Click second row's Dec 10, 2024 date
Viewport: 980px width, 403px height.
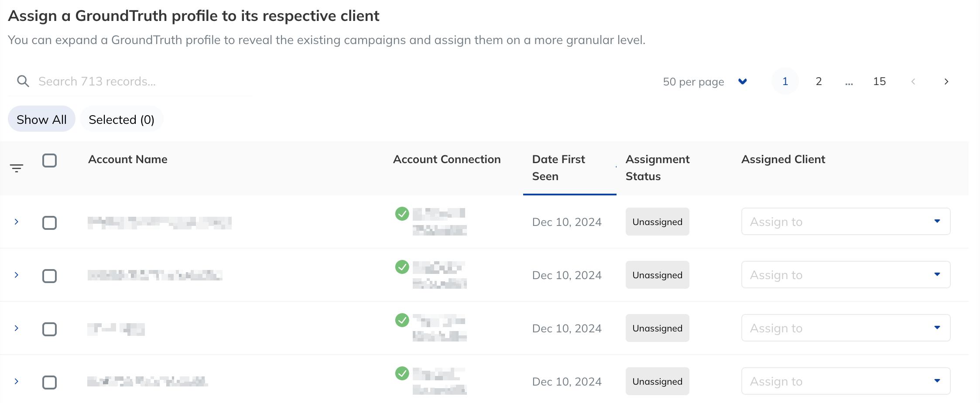tap(567, 275)
